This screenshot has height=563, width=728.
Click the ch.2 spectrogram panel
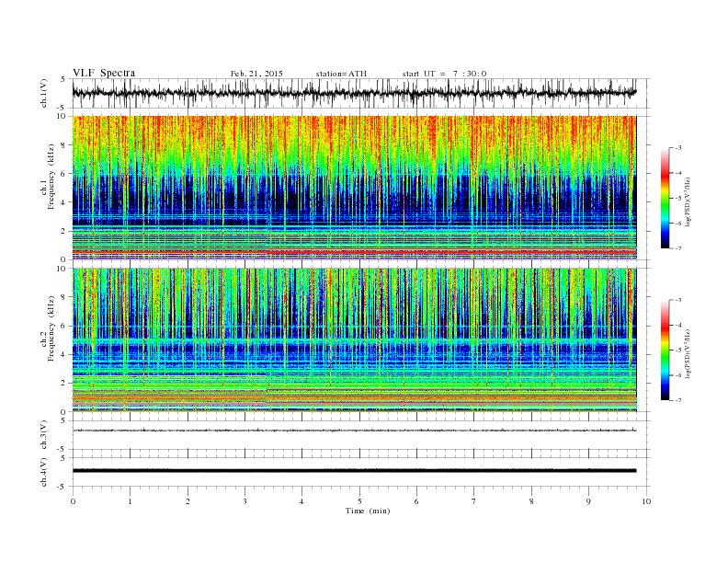(x=354, y=339)
